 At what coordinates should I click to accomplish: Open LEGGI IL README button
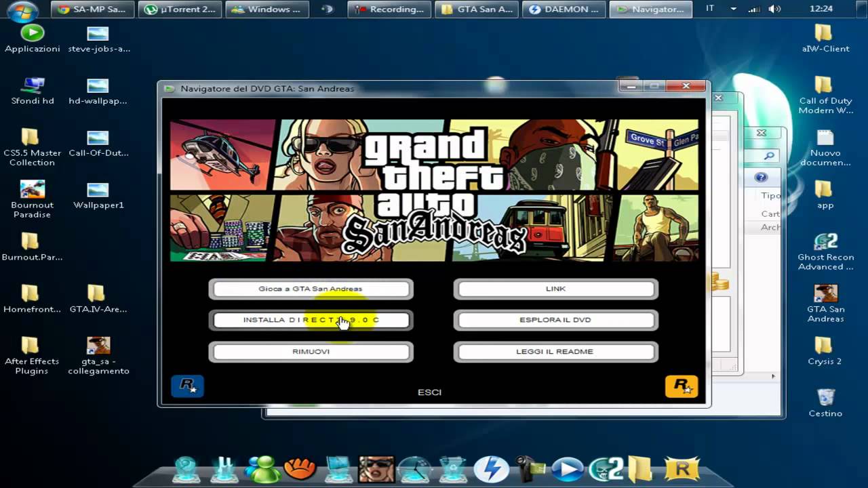(555, 352)
